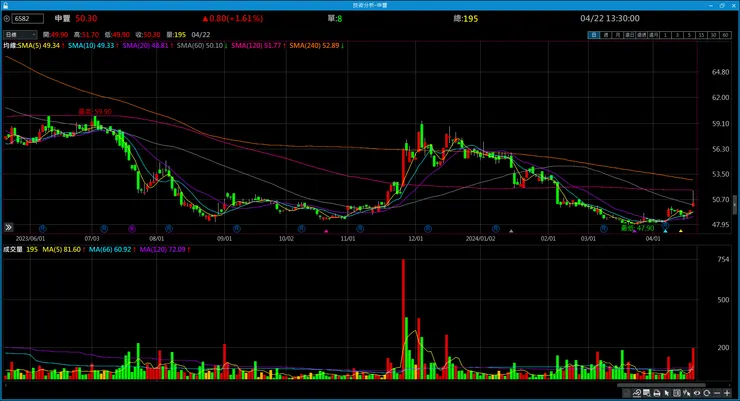Click the print icon bottom toolbar
Image resolution: width=740 pixels, height=401 pixels.
(x=657, y=393)
